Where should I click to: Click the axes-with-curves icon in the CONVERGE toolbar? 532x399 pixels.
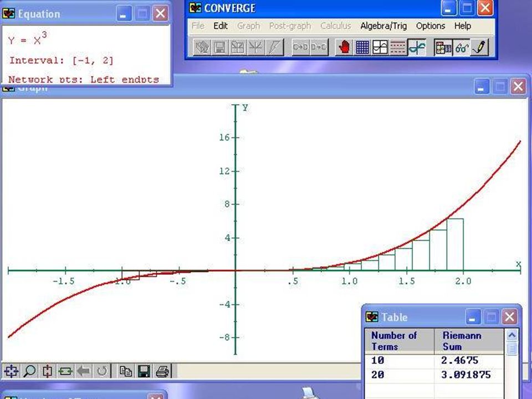pos(255,48)
